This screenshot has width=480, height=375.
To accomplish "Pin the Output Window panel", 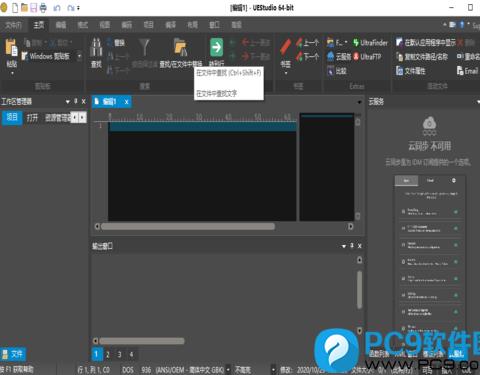I will (352, 246).
